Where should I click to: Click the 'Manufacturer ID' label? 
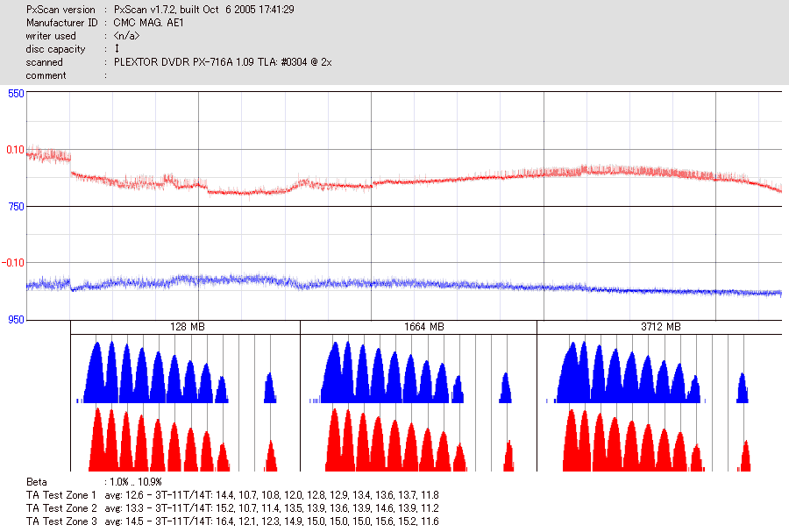(x=62, y=23)
